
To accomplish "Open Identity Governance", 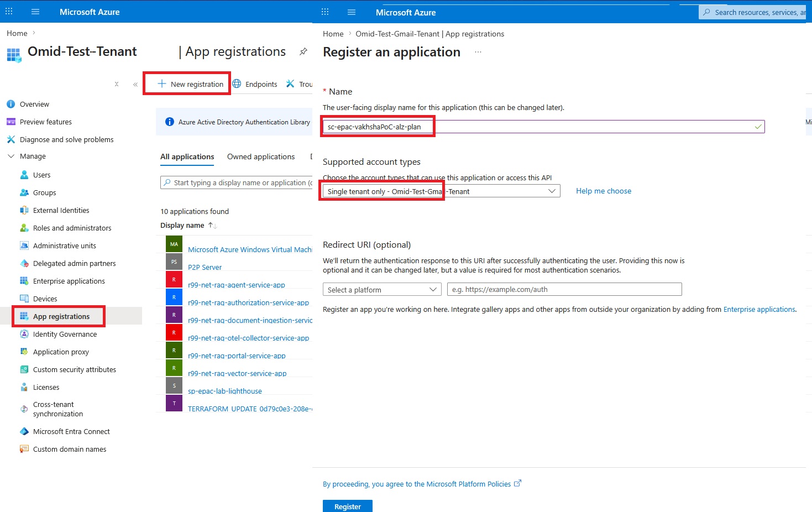I will [x=65, y=334].
